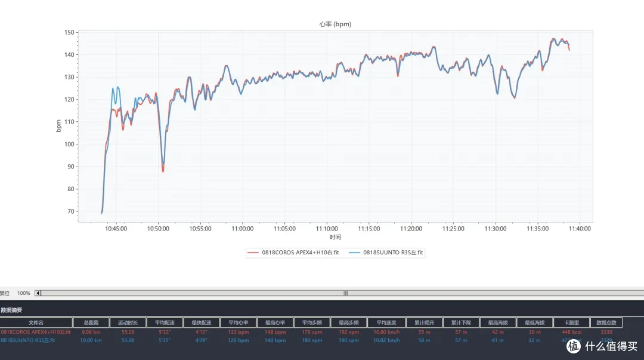Select the 0818COROS APEX4+H10右.fit table row name
This screenshot has height=360, width=644.
pos(36,332)
